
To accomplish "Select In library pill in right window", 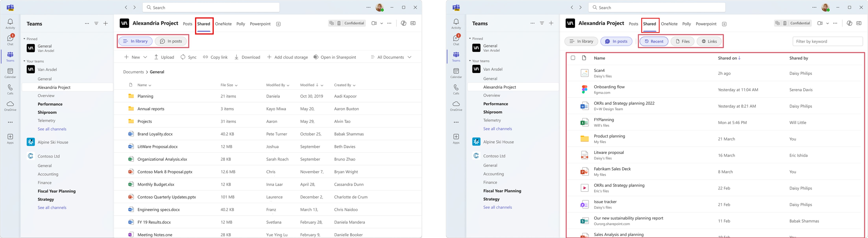I will 581,41.
